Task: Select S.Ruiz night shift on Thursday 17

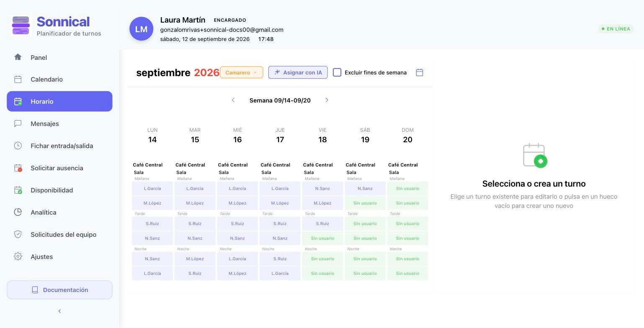Action: (280, 259)
